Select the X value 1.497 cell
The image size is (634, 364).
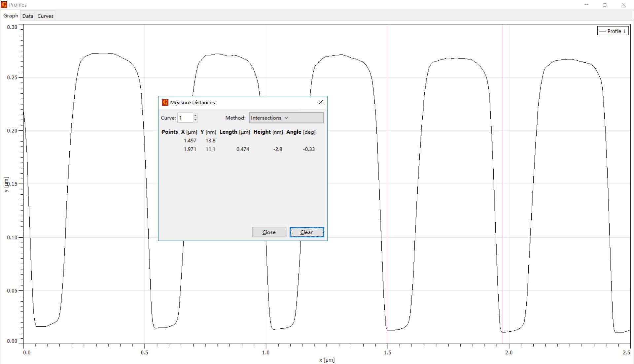tap(190, 141)
